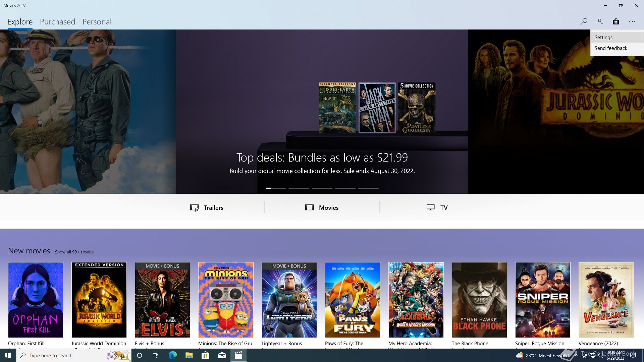Click the account sign-in icon

coord(600,21)
